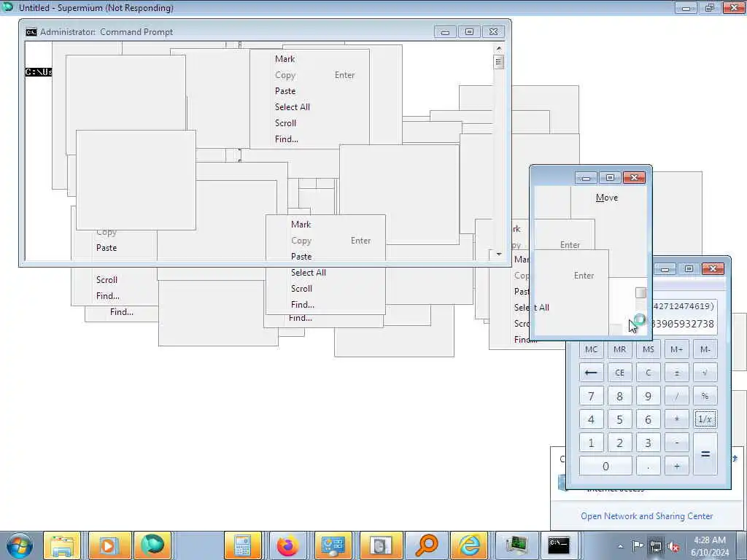Open the Start menu orb

pyautogui.click(x=20, y=545)
